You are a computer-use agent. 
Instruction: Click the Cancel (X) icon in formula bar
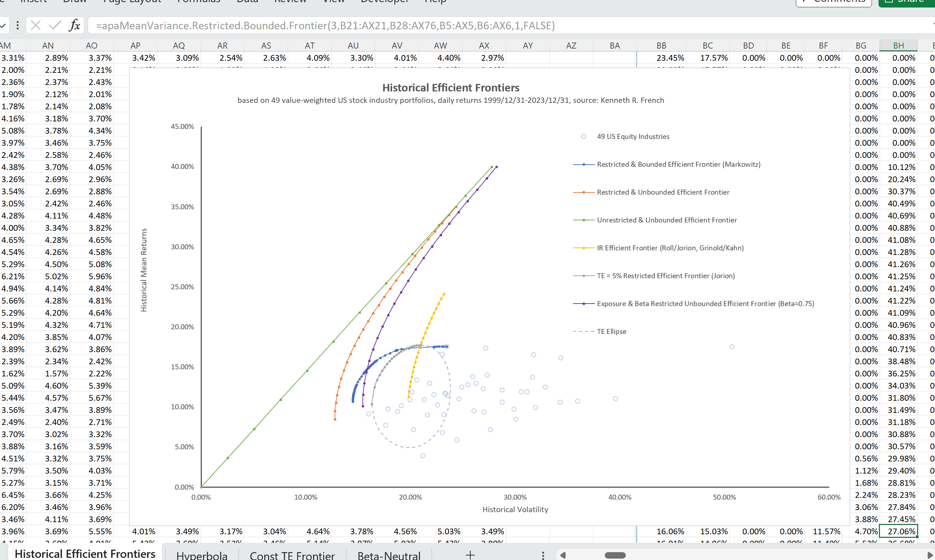click(x=35, y=25)
